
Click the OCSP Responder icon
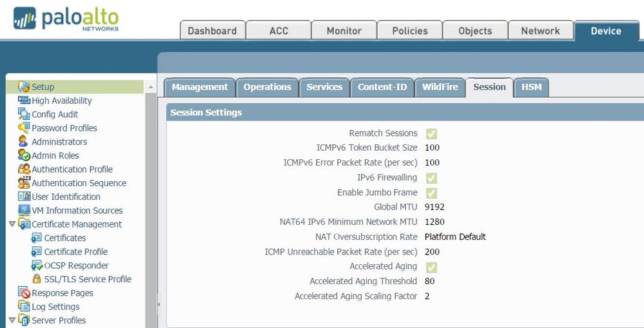37,265
